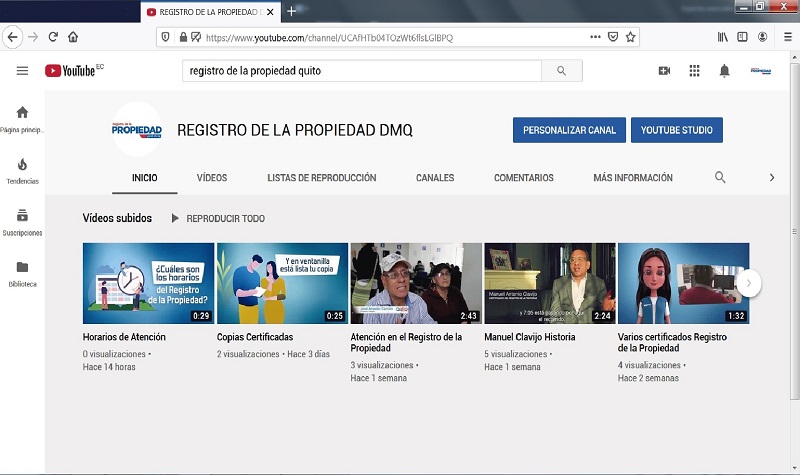Open the Firefox Library icon
Screen dimensions: 800x475
click(x=722, y=37)
